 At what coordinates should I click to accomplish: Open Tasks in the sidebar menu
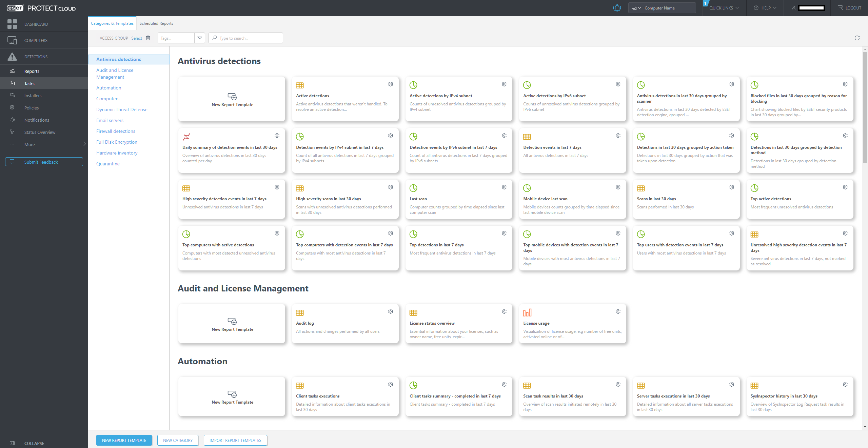tap(29, 83)
